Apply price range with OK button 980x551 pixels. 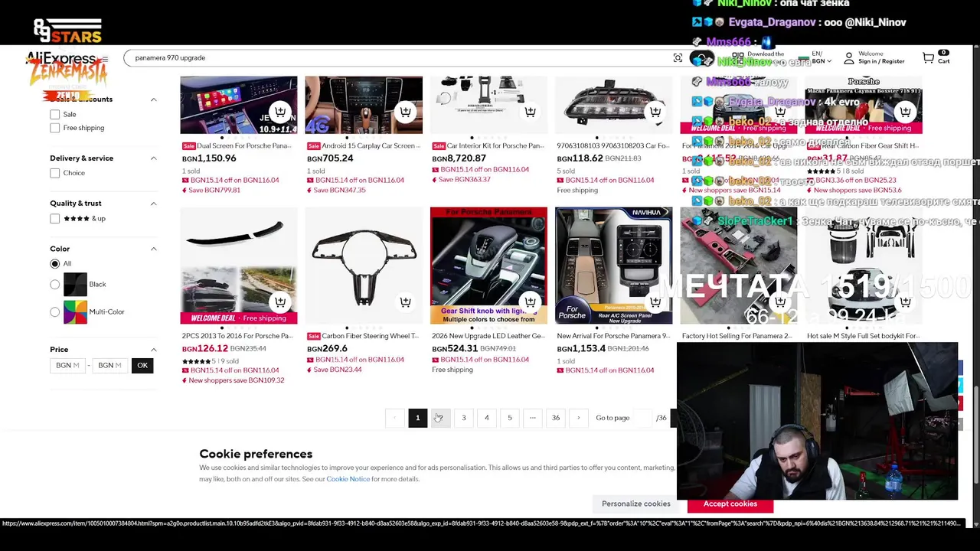click(142, 366)
